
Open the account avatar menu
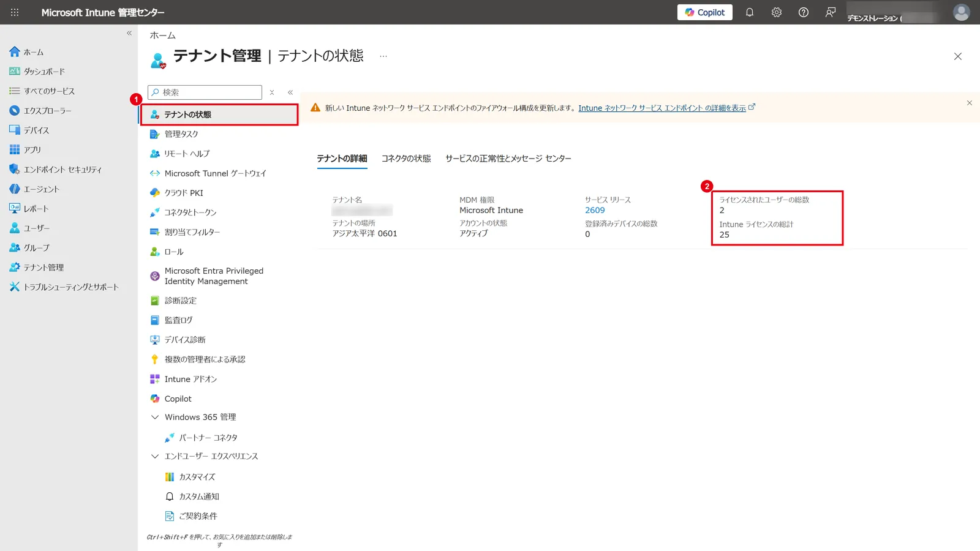click(961, 12)
